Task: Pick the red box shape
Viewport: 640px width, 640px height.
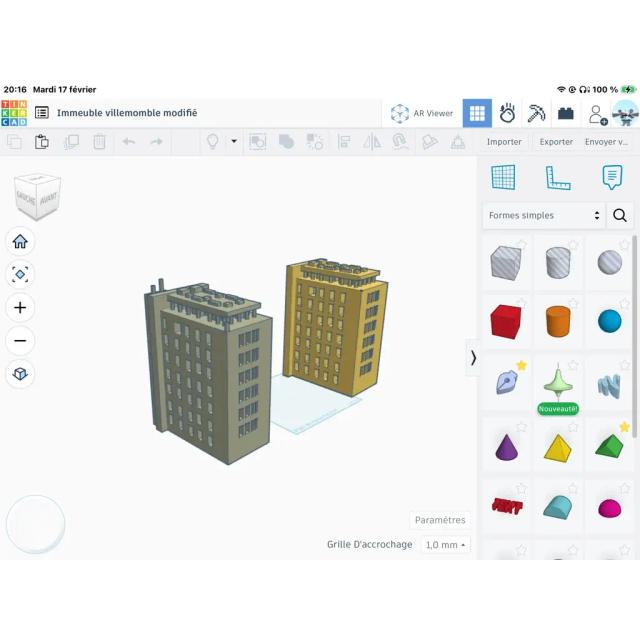Action: coord(506,322)
